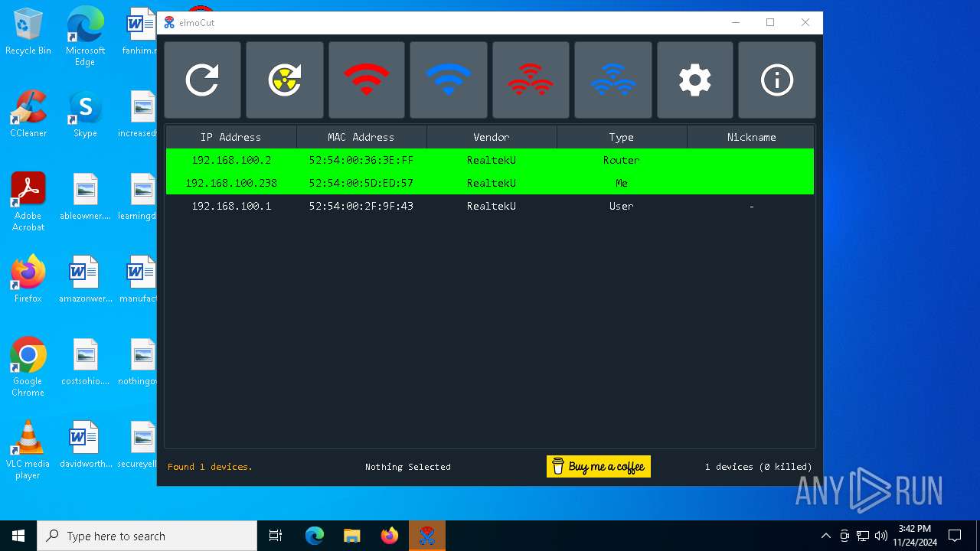Click the Router type cell
This screenshot has width=980, height=551.
[622, 160]
